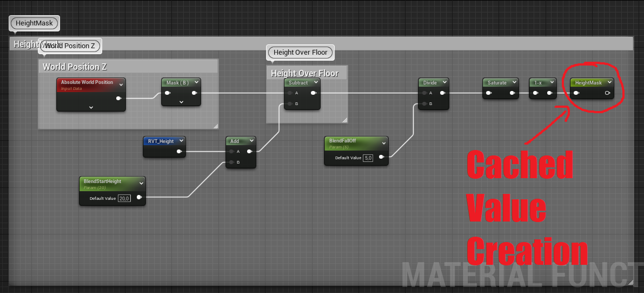Grab World Position Z comment resize handle

[216, 126]
